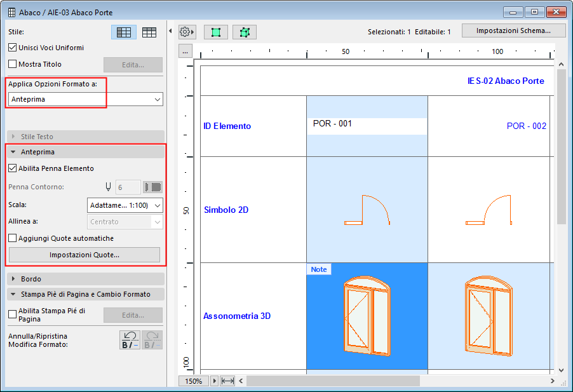This screenshot has width=573, height=392.
Task: Click Impostazioni Schema button
Action: pyautogui.click(x=513, y=30)
